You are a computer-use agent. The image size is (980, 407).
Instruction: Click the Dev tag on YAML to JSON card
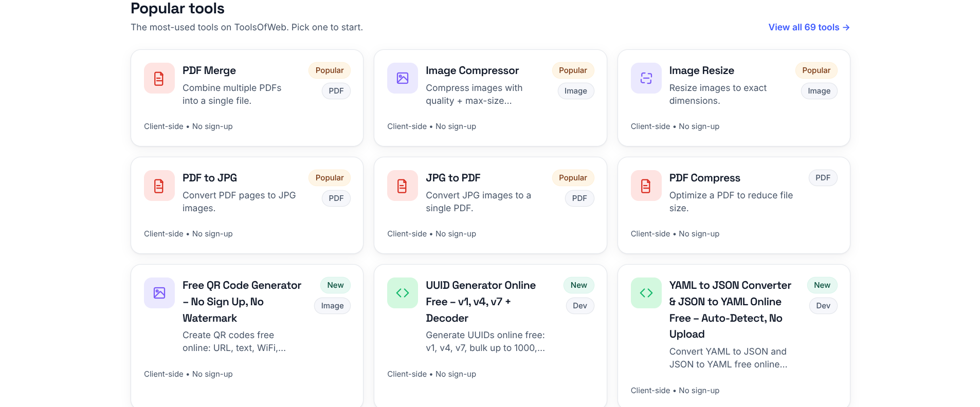(823, 306)
